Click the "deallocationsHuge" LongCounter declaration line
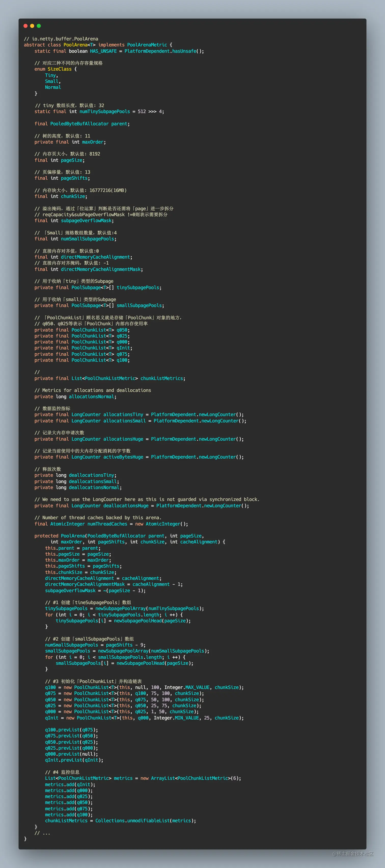 142,506
